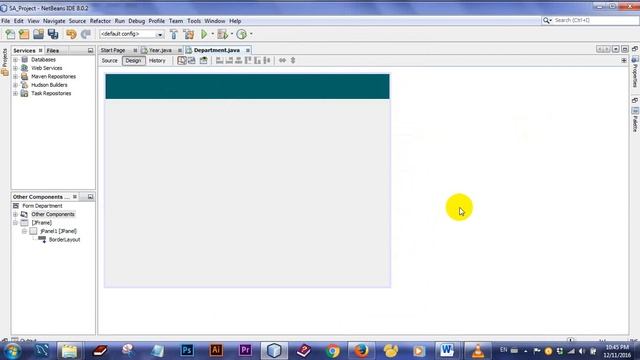Click the Profile Project toolbar icon

pos(242,34)
